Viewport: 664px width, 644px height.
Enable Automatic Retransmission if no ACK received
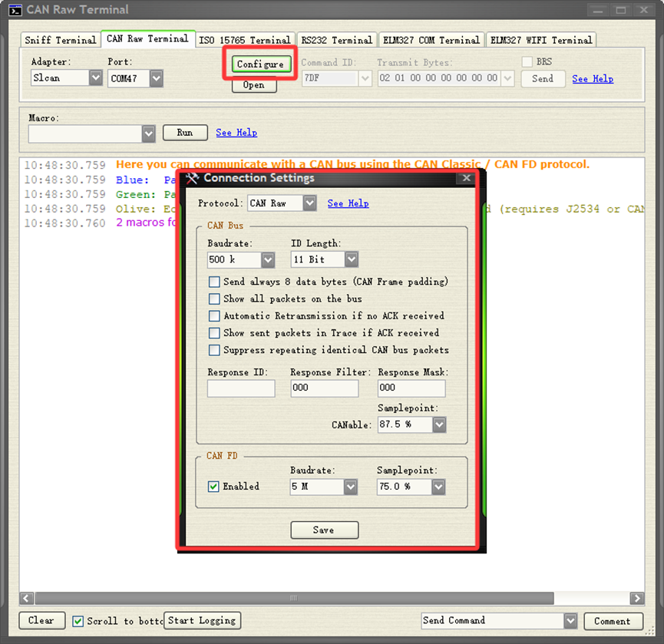(214, 316)
